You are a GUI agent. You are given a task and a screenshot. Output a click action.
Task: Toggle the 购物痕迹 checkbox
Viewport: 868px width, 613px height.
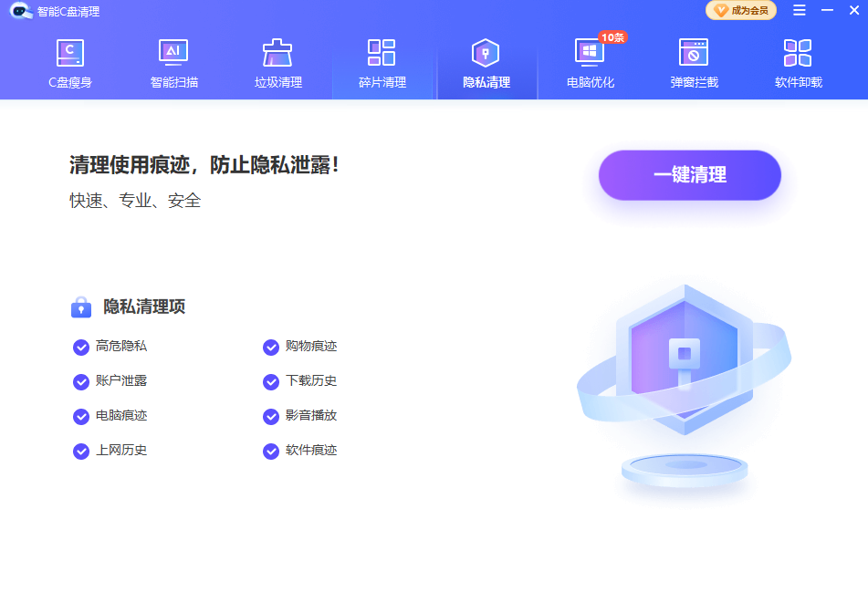(271, 347)
